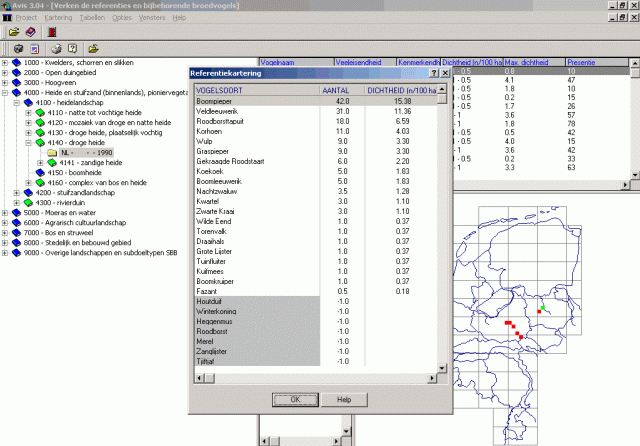Image resolution: width=640 pixels, height=446 pixels.
Task: Open the Kartering menu
Action: point(58,18)
